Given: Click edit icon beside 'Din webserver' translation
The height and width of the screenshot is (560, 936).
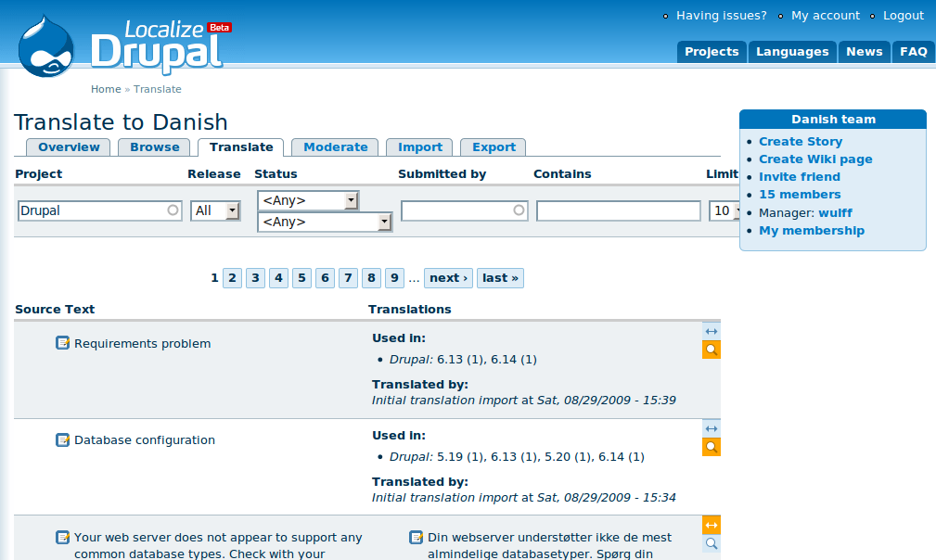Looking at the screenshot, I should (x=417, y=537).
